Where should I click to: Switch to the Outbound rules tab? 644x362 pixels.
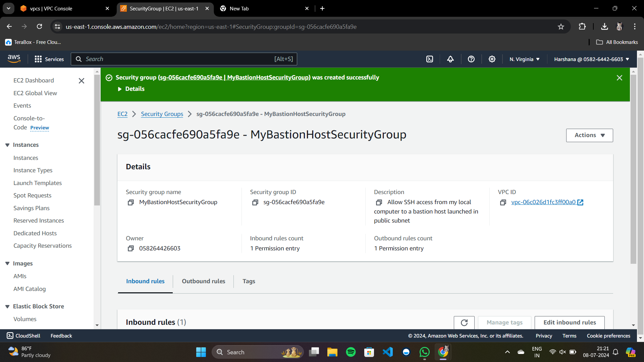click(203, 281)
